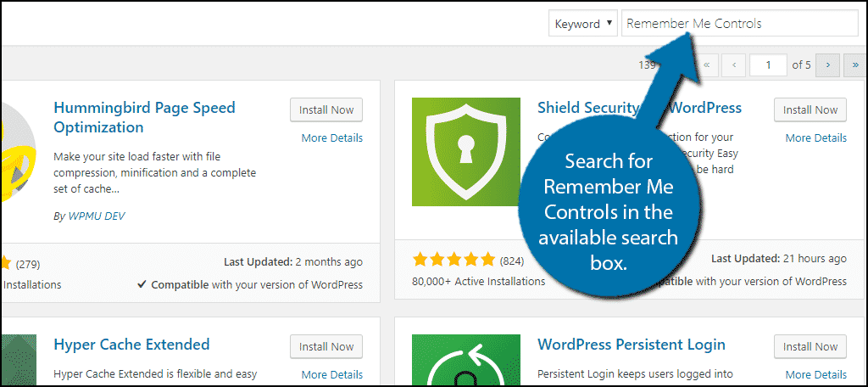Screen dimensions: 868x387
Task: Install Hummingbird Page Speed Optimization plugin
Action: coord(326,109)
